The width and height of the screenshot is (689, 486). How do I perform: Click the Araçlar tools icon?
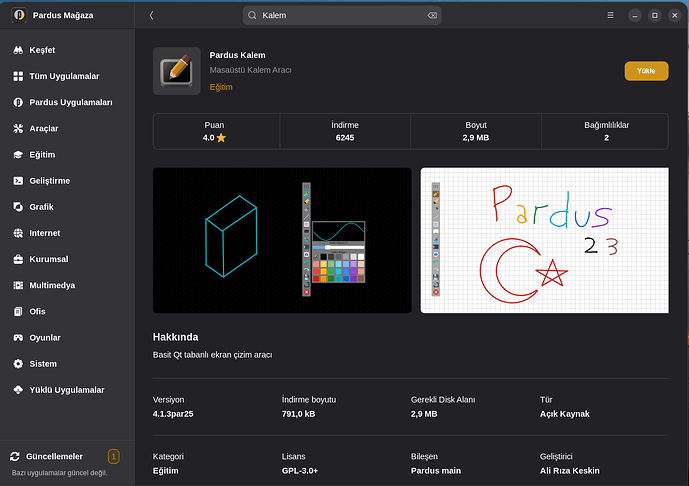pos(18,129)
